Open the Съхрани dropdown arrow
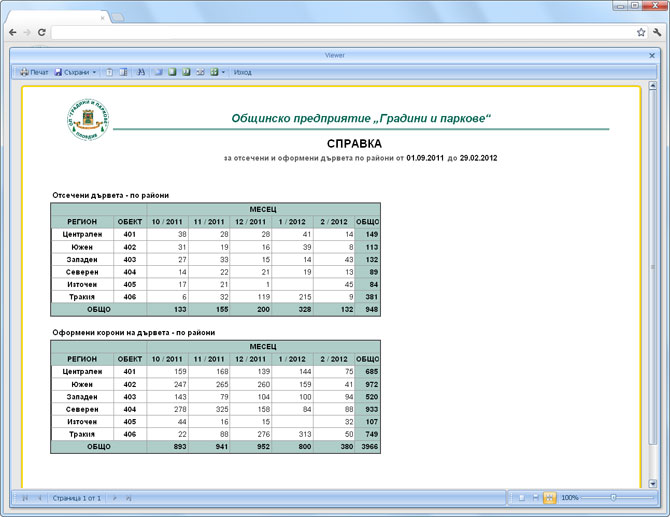 tap(94, 72)
